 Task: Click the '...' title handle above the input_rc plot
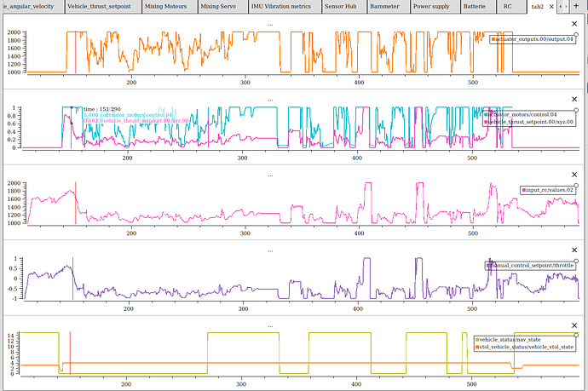[270, 175]
